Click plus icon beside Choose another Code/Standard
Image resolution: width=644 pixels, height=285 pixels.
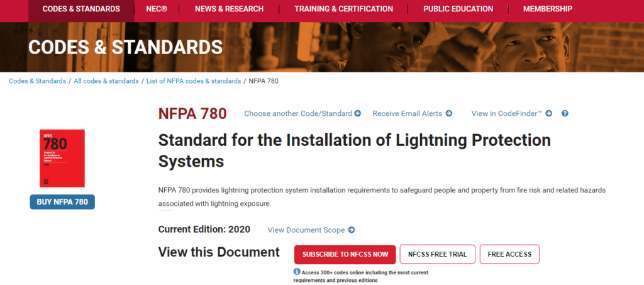point(358,113)
